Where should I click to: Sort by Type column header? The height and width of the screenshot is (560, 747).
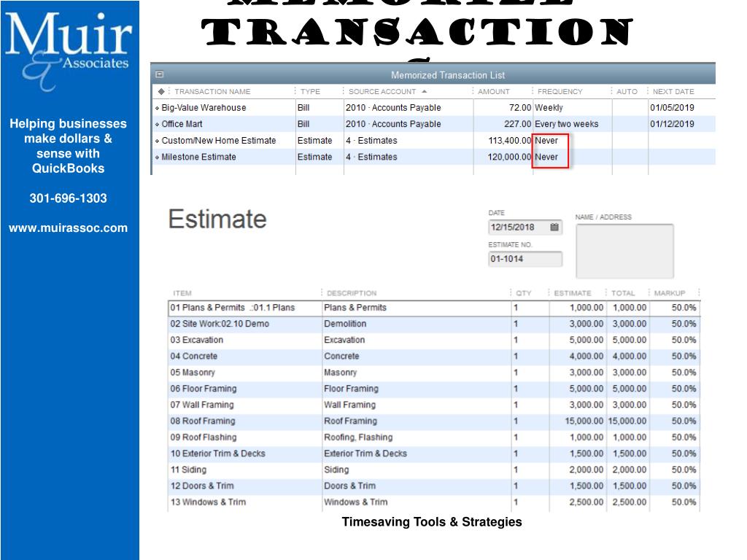(x=310, y=91)
